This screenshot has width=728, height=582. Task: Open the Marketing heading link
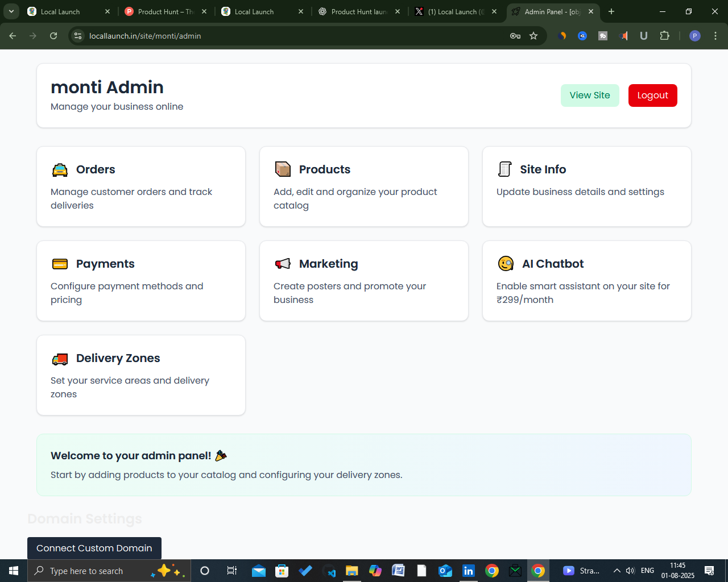[329, 264]
